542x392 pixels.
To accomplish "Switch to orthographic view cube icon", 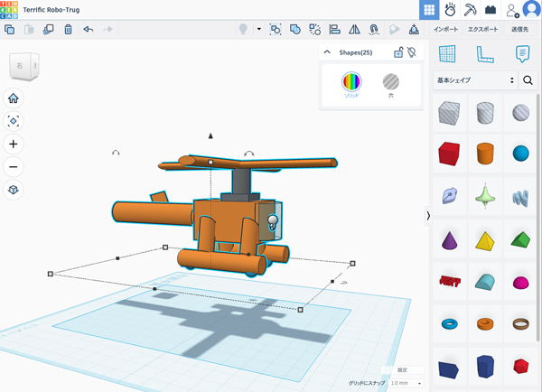I will tap(14, 190).
